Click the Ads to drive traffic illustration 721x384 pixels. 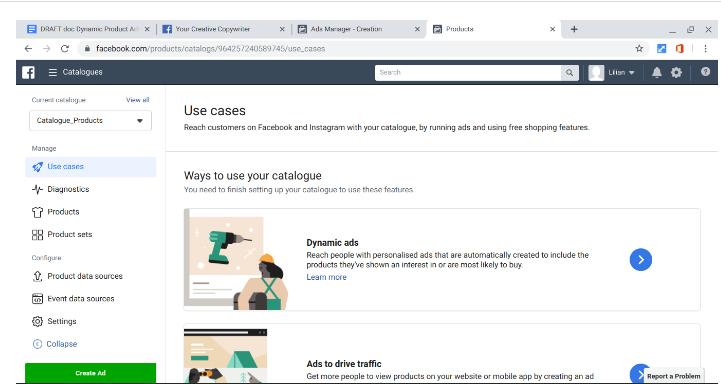pyautogui.click(x=225, y=355)
